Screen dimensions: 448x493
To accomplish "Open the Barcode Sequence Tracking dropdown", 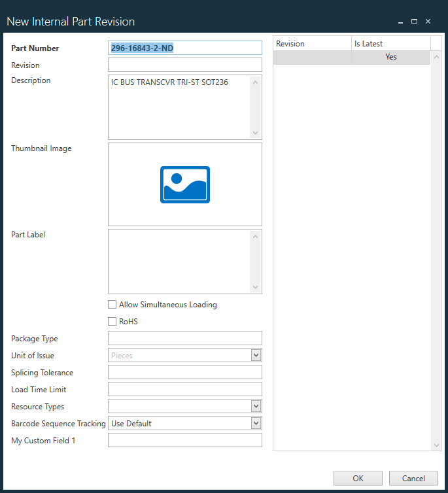I will (256, 423).
